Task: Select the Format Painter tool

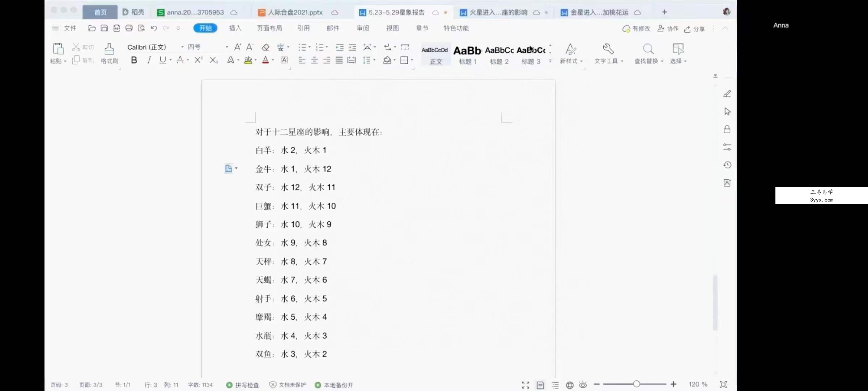Action: coord(109,53)
